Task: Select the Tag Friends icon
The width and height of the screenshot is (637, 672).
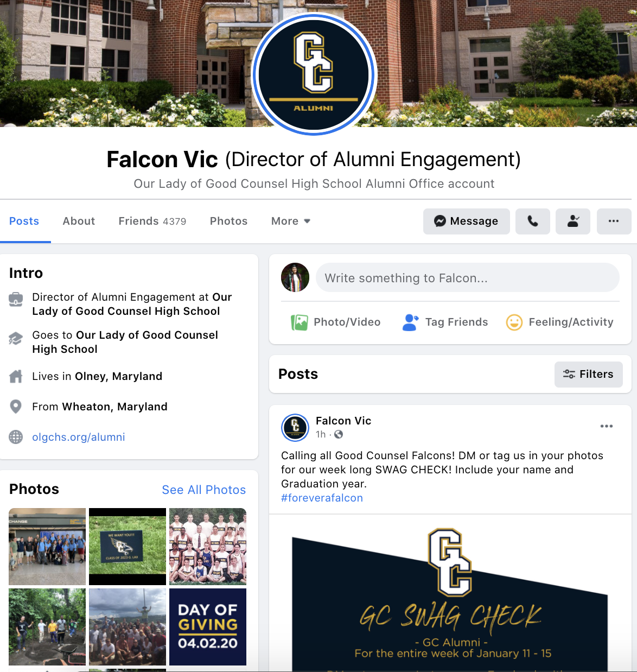Action: tap(411, 322)
